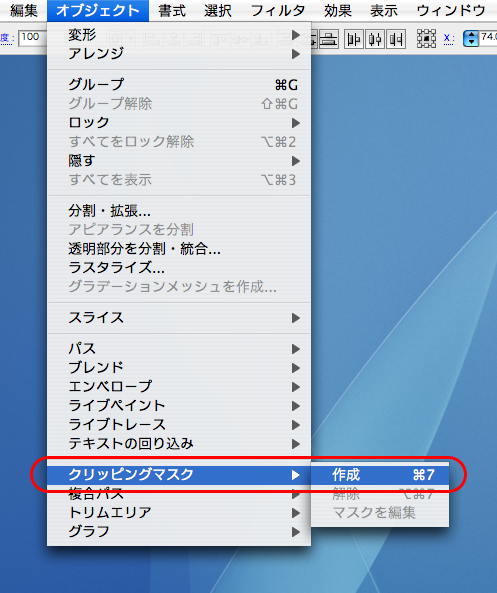Open the フィルタ menu

click(x=278, y=10)
